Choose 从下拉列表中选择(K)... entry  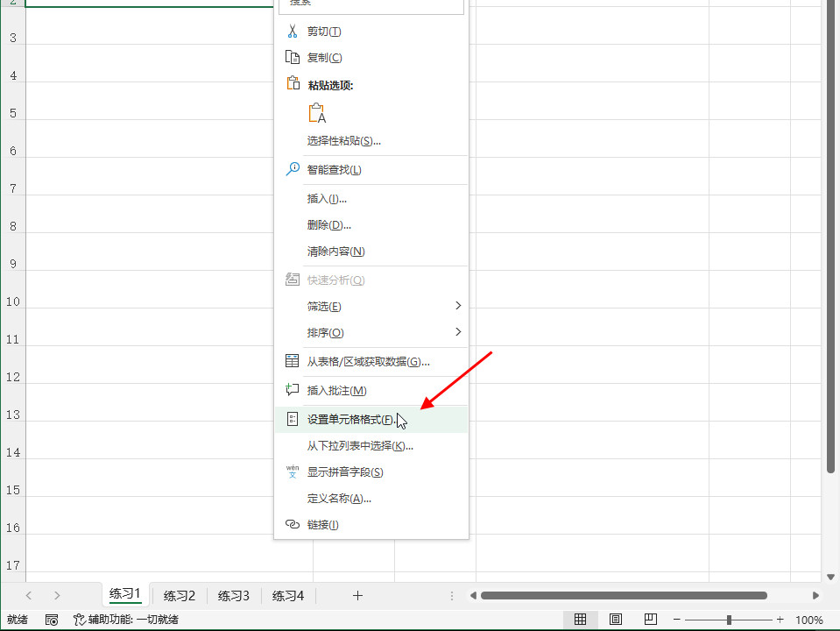pos(371,446)
